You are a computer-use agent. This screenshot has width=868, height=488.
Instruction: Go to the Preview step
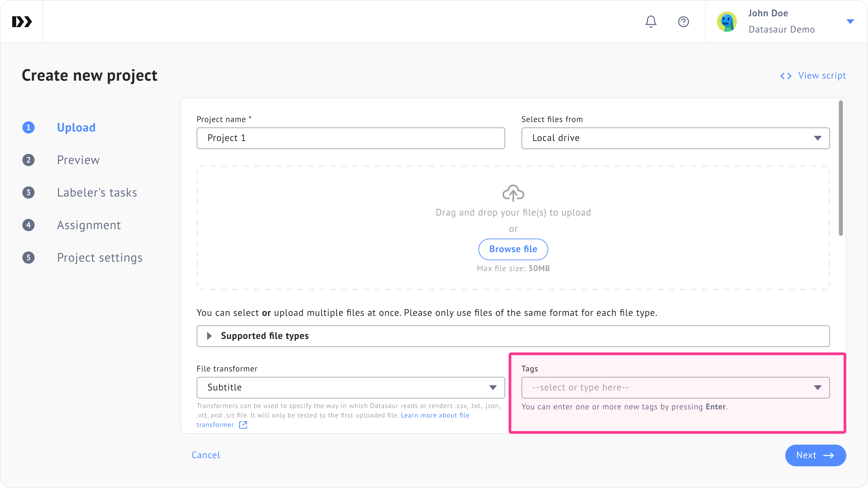78,160
